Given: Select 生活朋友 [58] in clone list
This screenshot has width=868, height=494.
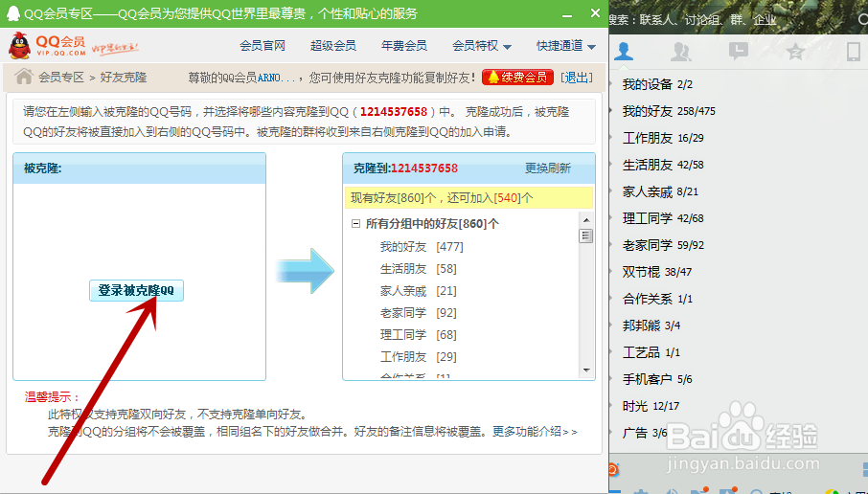Looking at the screenshot, I should pos(419,269).
